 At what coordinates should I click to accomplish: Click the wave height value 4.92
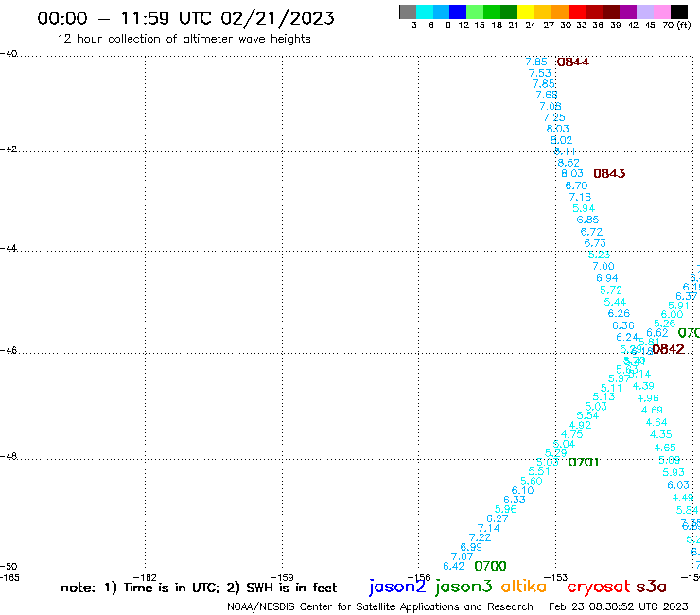581,426
